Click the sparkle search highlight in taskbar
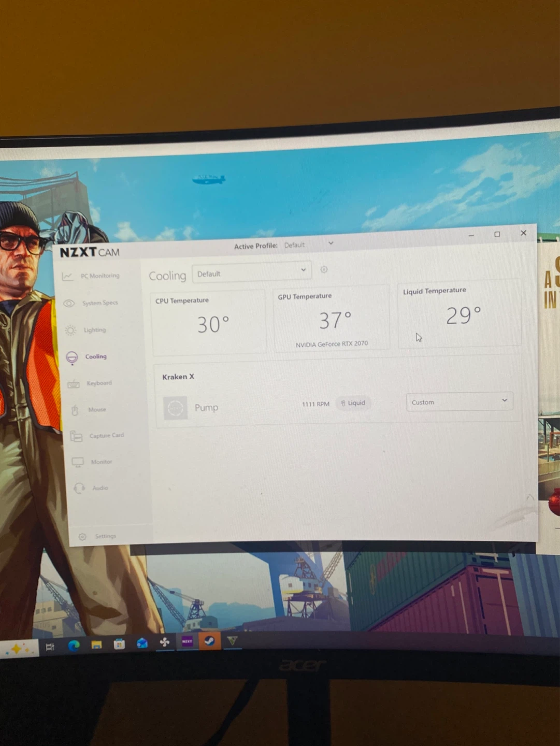Screen dimensions: 560x746 point(19,649)
